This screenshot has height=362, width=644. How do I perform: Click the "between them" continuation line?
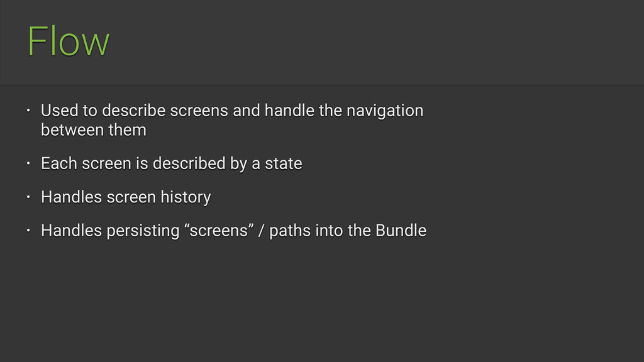[x=94, y=129]
